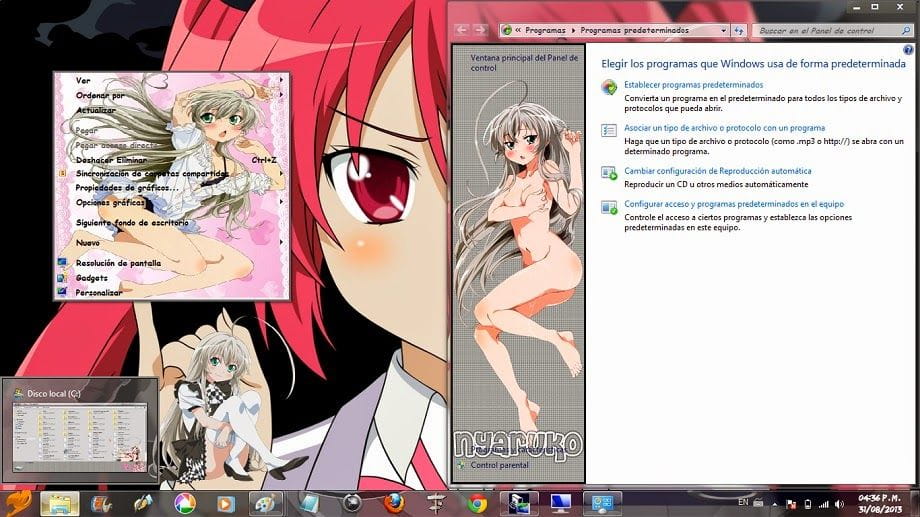Select 'Resolución de pantalla' menu entry
The width and height of the screenshot is (920, 517).
point(118,263)
